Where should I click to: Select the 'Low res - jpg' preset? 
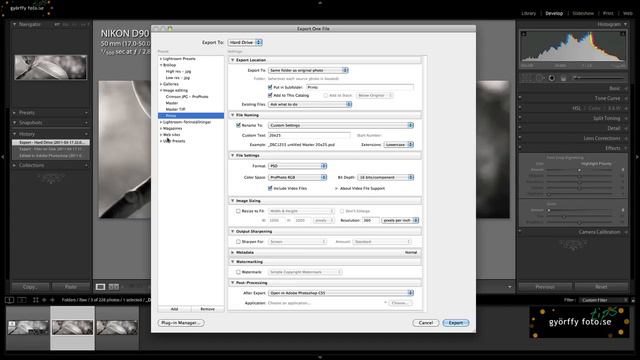[178, 78]
